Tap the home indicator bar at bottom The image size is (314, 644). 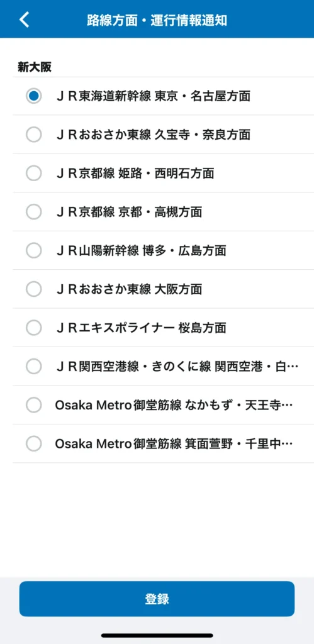click(157, 635)
